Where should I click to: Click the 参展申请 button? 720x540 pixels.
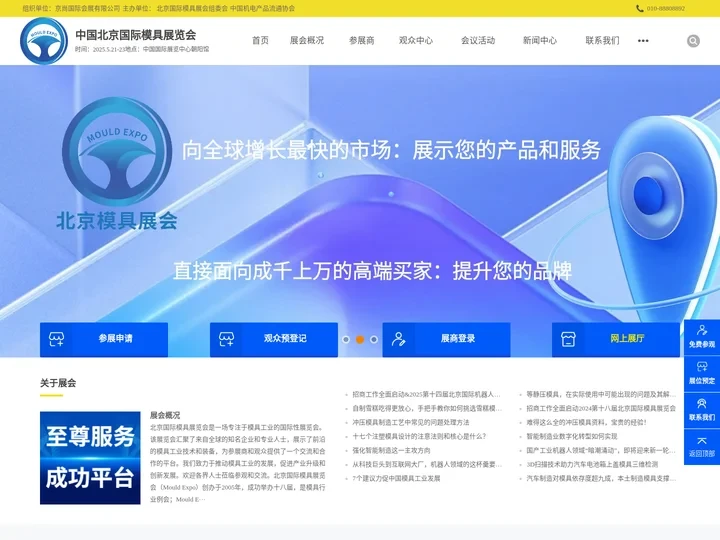[x=104, y=339]
